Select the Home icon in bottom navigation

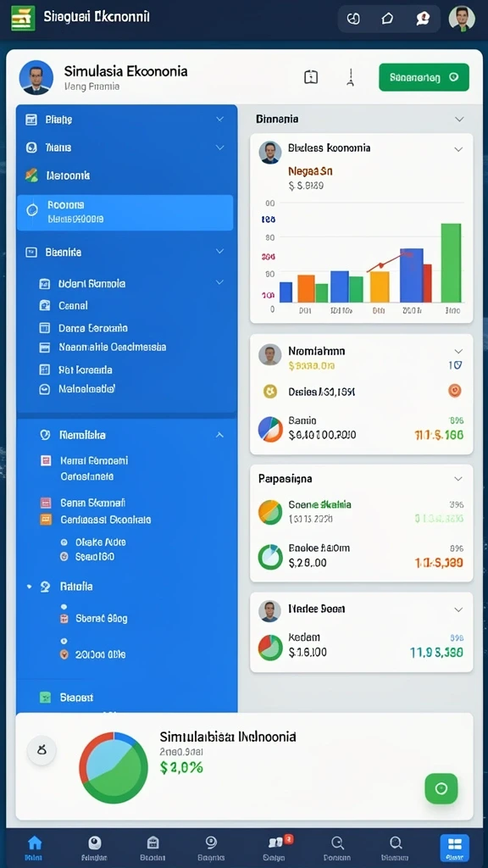click(x=34, y=848)
